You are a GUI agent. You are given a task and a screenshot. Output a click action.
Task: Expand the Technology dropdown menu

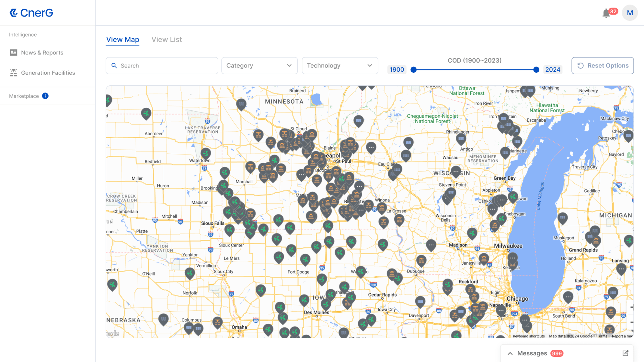pos(339,66)
